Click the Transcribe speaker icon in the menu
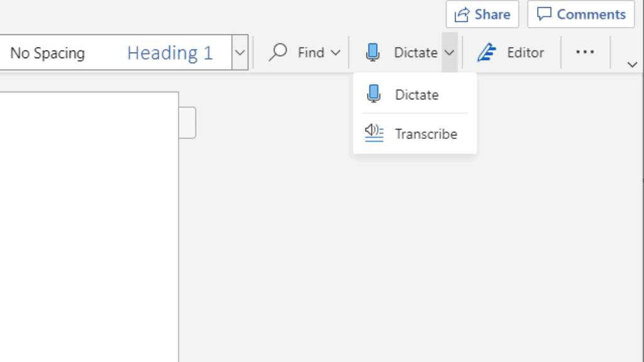The width and height of the screenshot is (644, 362). coord(373,133)
